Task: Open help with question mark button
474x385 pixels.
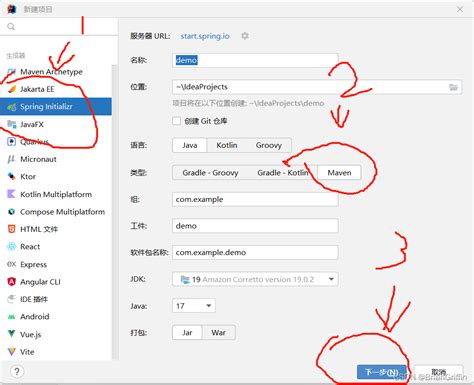Action: coord(17,371)
